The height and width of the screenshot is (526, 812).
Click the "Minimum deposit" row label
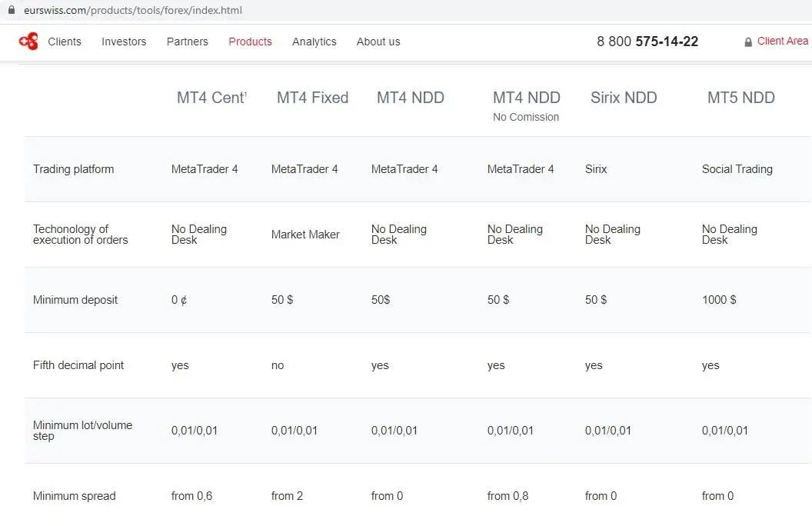click(x=75, y=300)
